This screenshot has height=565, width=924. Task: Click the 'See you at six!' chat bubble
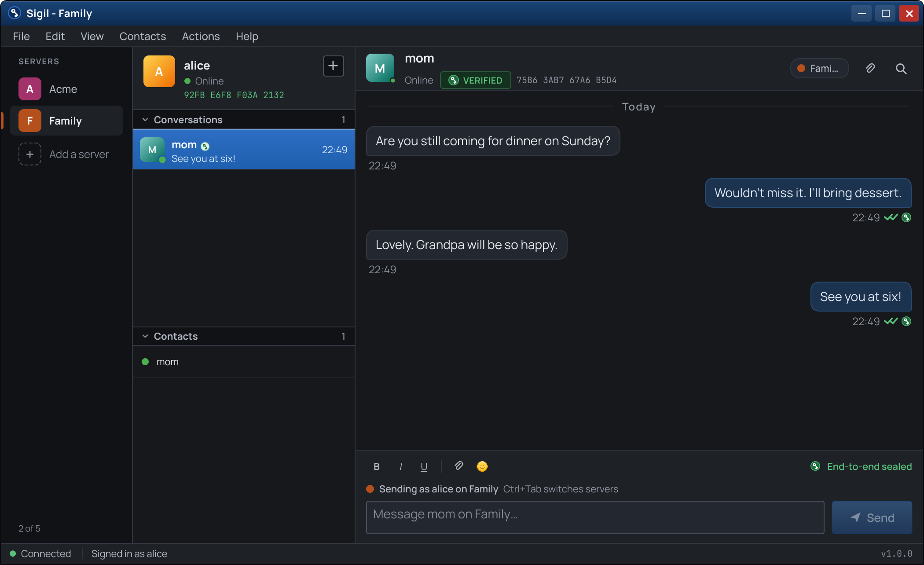point(861,297)
